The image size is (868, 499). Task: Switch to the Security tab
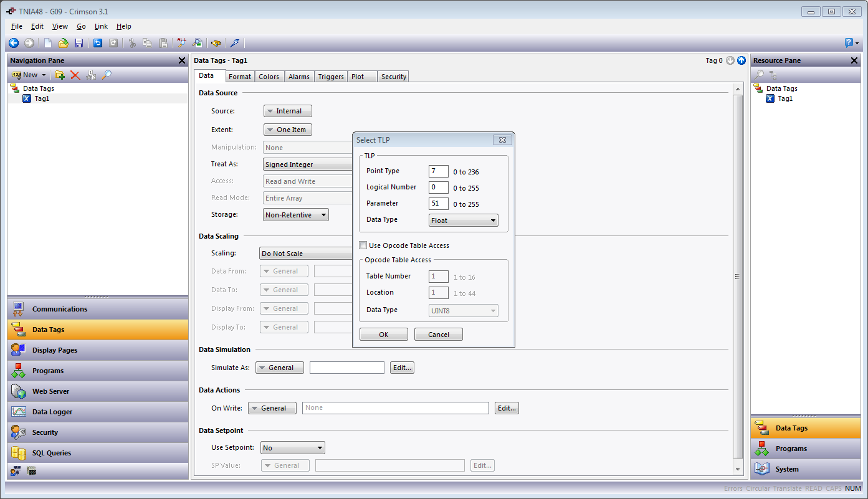(x=394, y=77)
